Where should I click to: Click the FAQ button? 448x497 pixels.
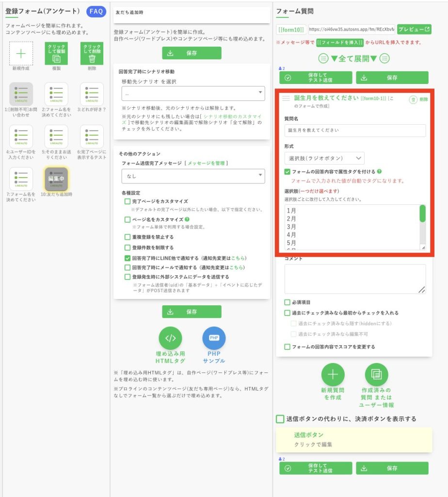(x=96, y=12)
